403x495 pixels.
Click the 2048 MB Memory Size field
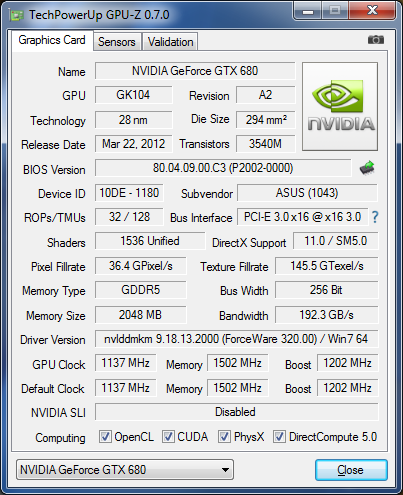coord(140,315)
